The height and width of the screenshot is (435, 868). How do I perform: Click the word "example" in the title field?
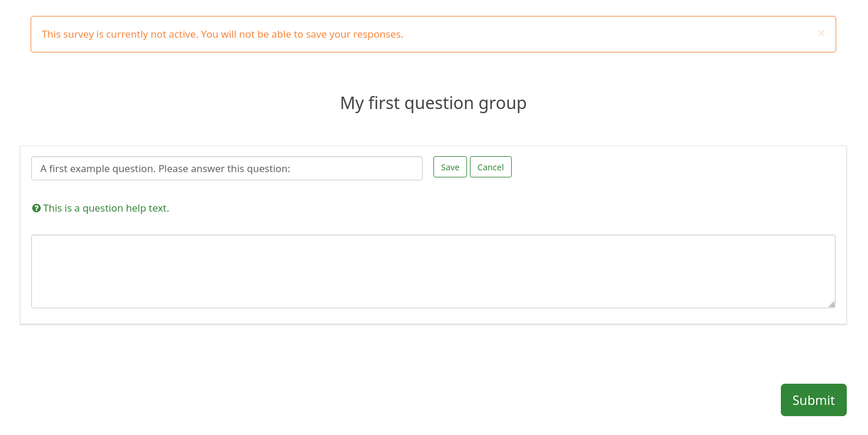[91, 169]
